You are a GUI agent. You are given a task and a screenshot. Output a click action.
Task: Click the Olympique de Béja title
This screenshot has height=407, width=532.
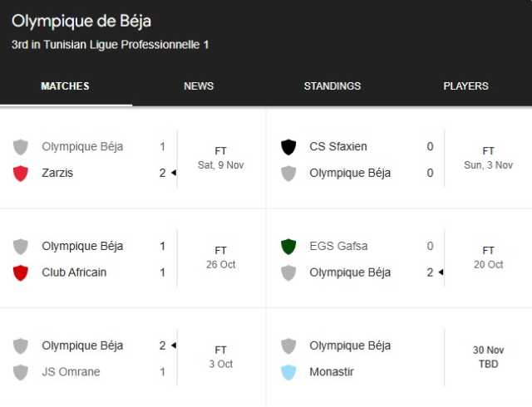[81, 22]
